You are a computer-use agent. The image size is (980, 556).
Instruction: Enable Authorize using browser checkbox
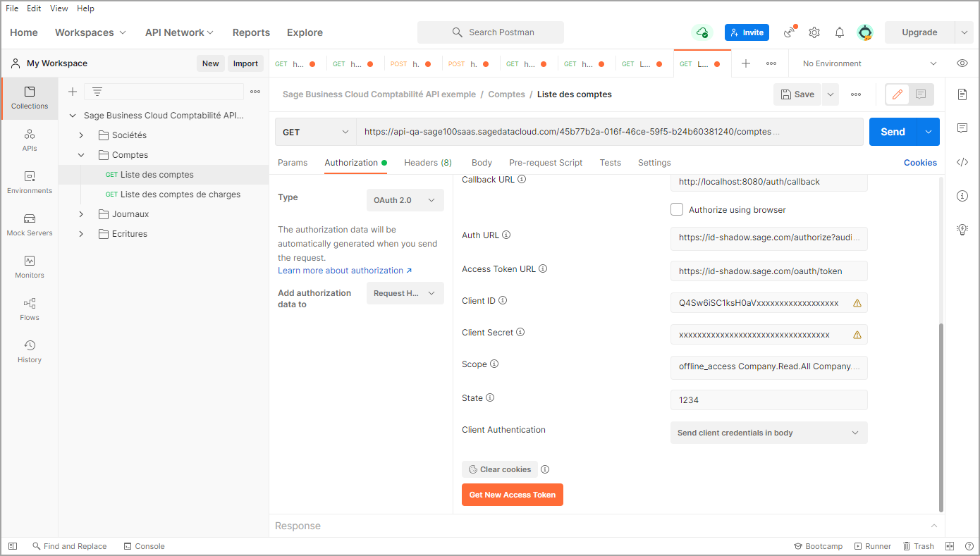[677, 209]
